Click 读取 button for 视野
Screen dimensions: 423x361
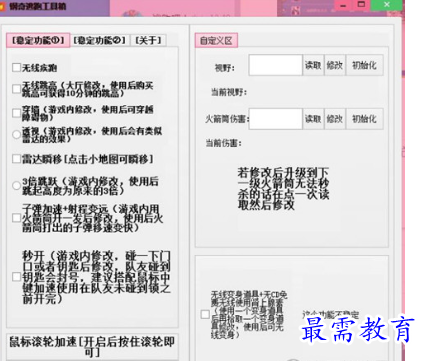[x=313, y=65]
